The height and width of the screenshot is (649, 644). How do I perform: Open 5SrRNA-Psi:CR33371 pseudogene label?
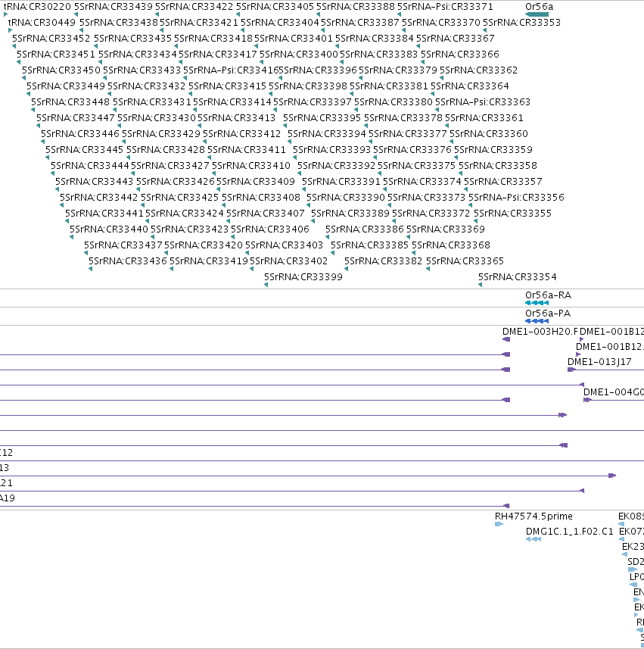click(445, 7)
